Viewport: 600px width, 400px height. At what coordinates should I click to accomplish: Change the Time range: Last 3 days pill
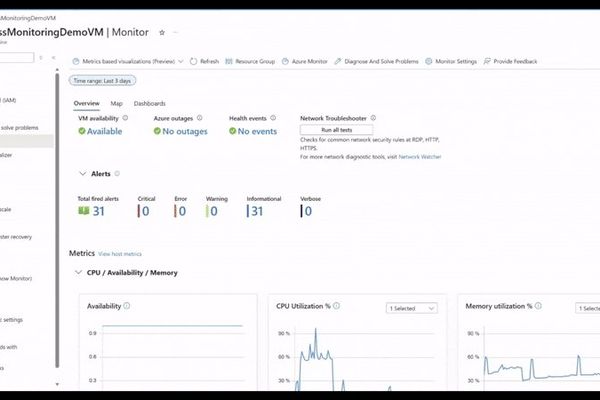[x=102, y=81]
